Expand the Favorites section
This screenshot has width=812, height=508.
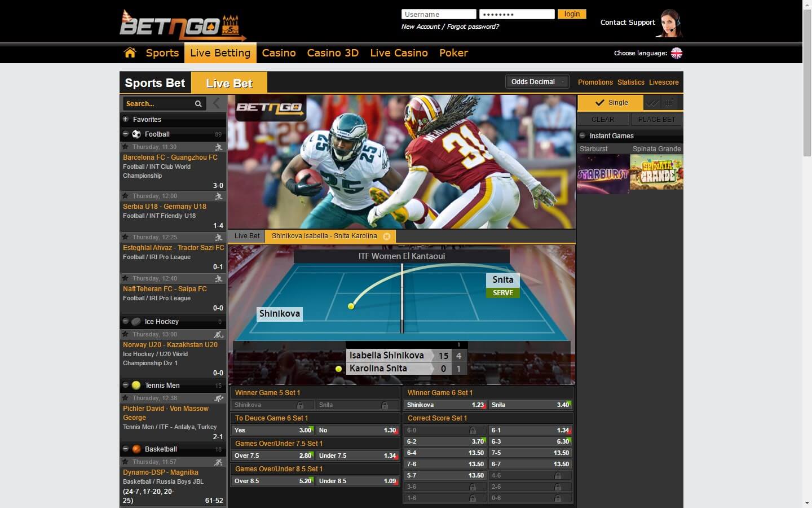click(x=126, y=120)
